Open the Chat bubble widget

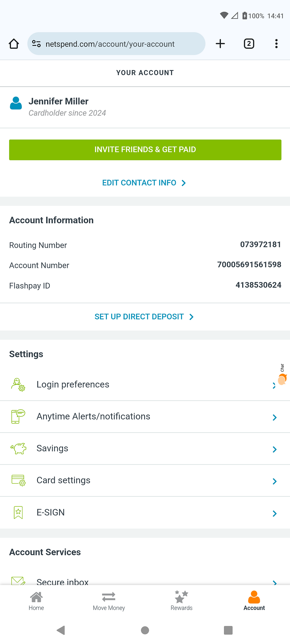point(282,375)
